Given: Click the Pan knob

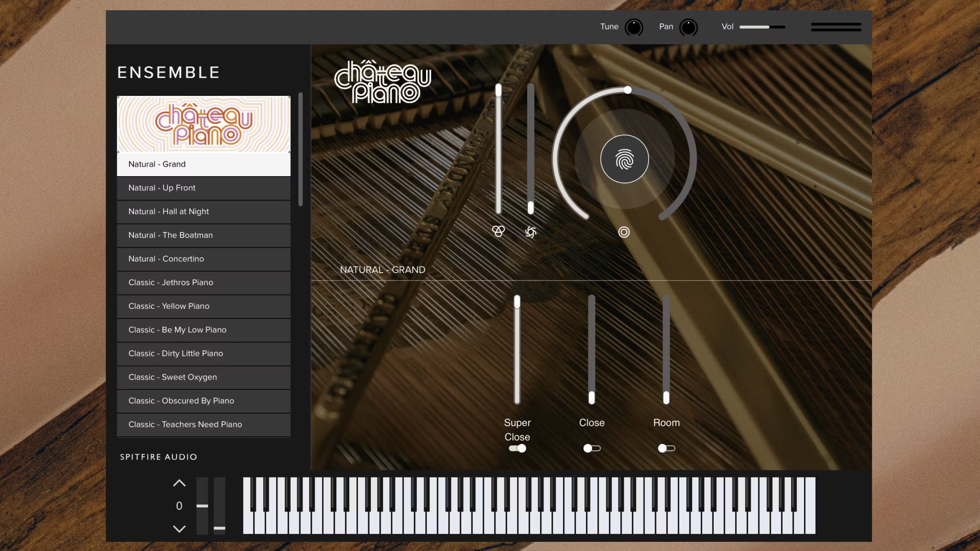Looking at the screenshot, I should (688, 27).
